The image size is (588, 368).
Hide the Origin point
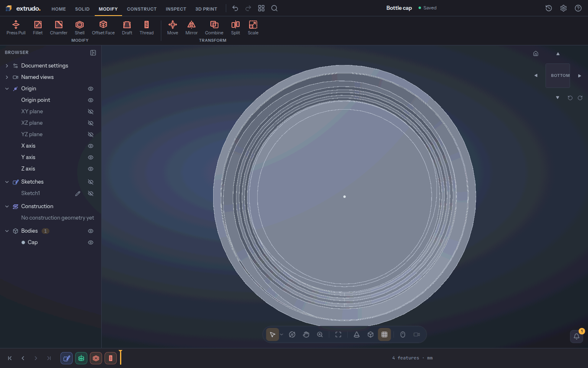(x=91, y=100)
